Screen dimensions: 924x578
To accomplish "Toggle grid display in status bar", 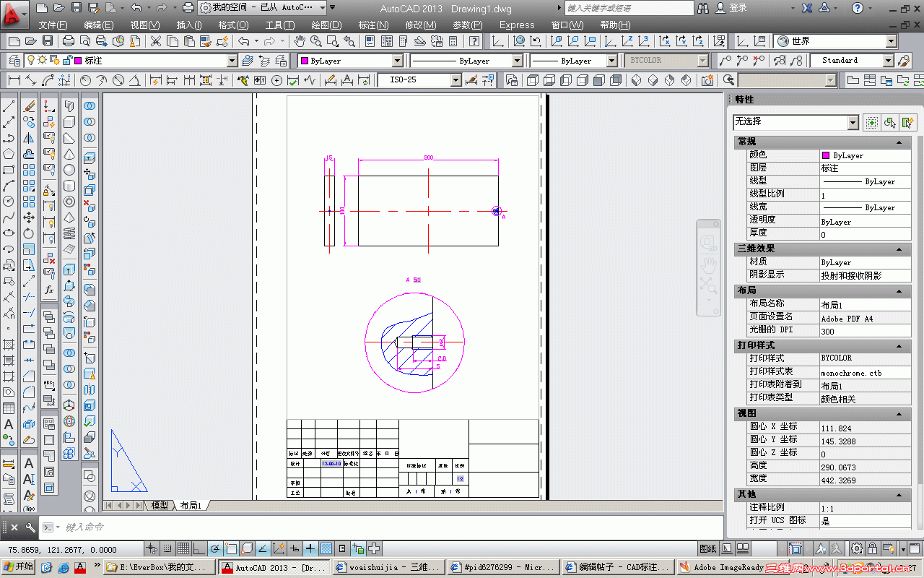I will pos(183,548).
